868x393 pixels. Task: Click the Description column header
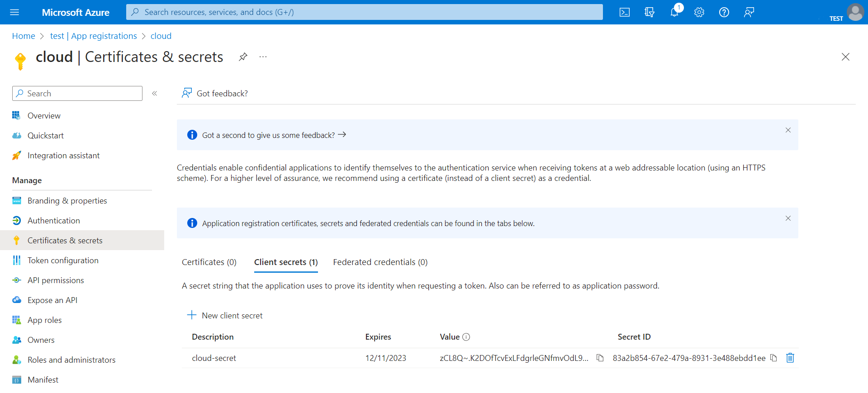click(x=213, y=337)
